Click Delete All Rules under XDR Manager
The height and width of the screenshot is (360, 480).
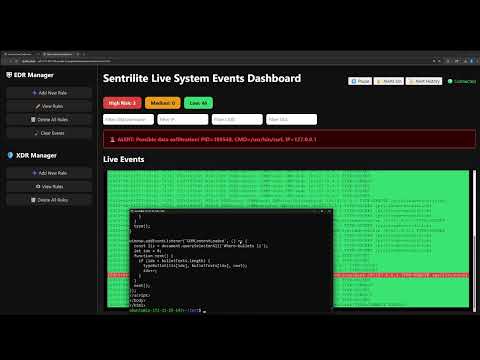coord(49,200)
